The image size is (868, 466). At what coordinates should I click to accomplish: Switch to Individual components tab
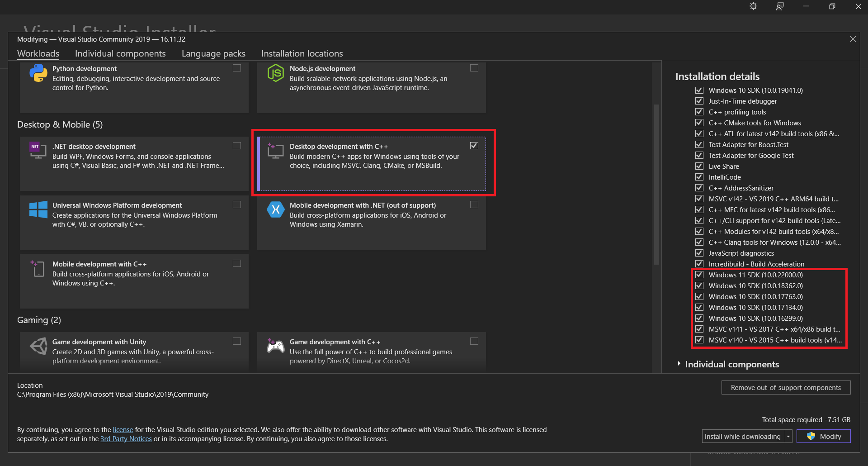click(120, 53)
